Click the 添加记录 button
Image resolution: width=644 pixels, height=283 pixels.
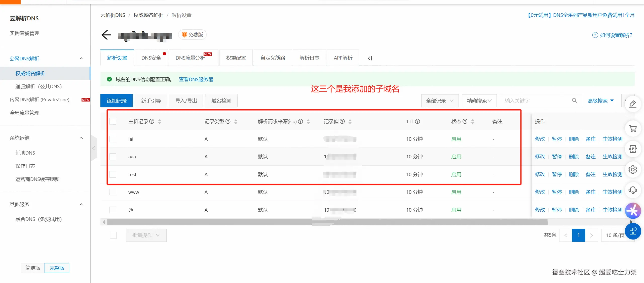(x=117, y=101)
